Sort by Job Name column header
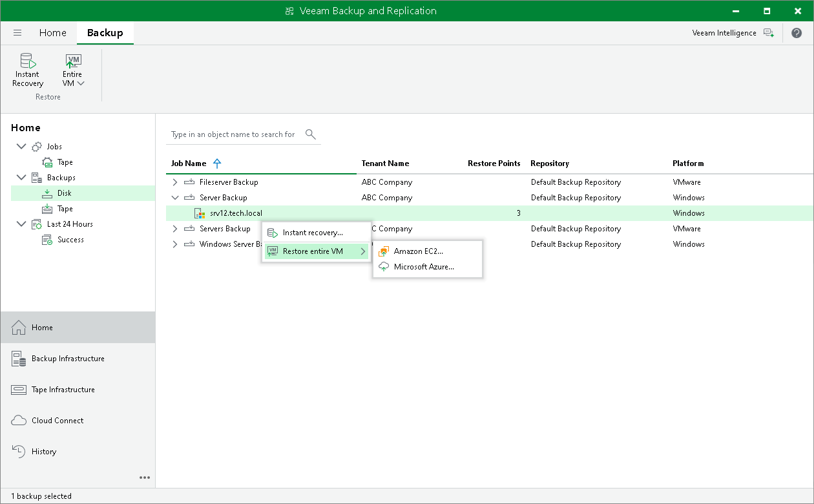Screen dimensions: 814x504 [189, 163]
